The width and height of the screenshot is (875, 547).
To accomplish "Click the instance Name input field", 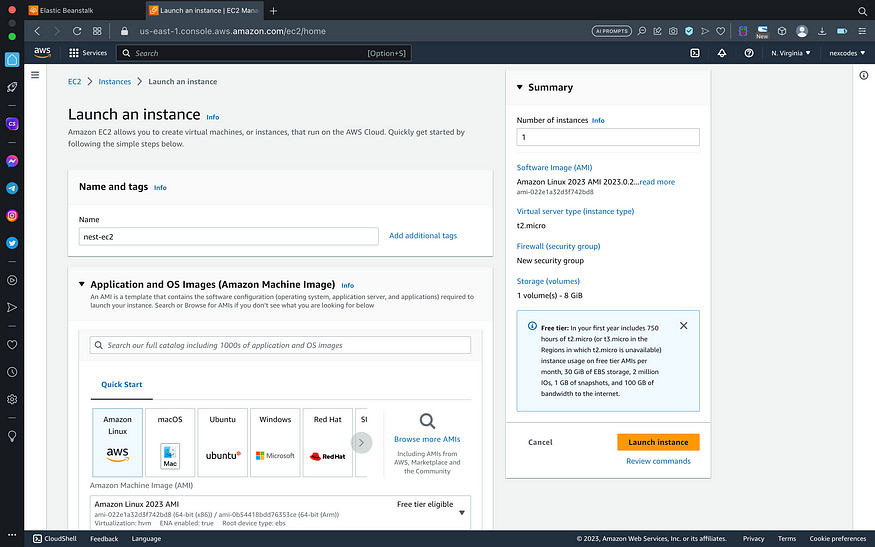I will [228, 237].
